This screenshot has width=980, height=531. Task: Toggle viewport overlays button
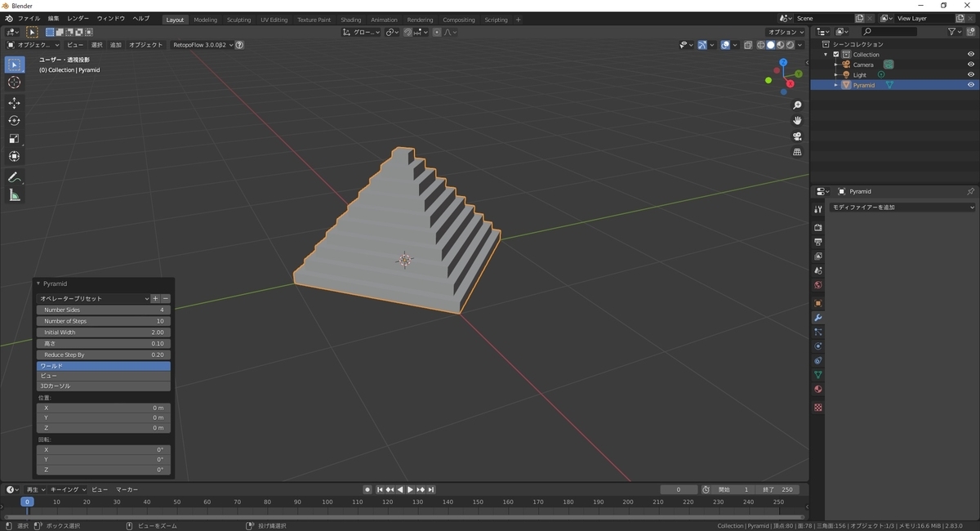point(725,45)
